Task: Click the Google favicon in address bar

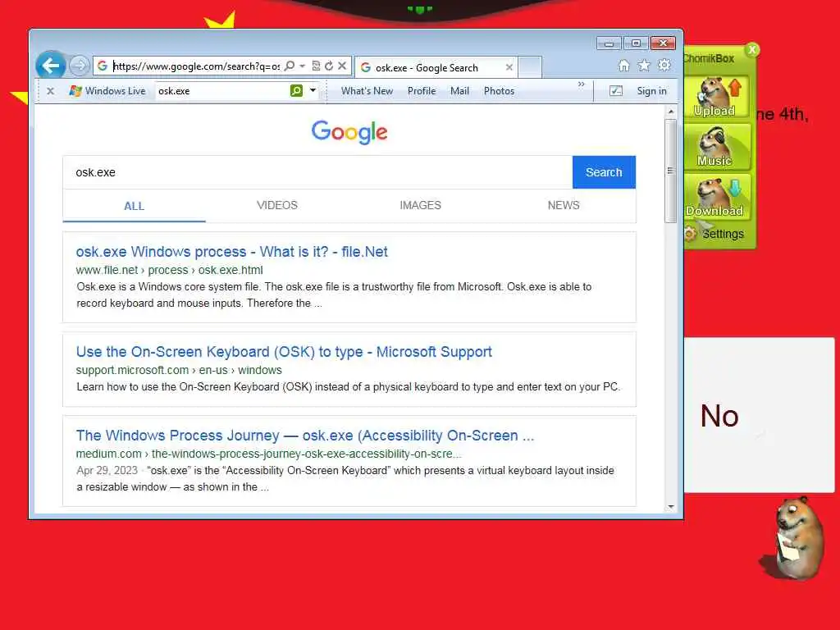Action: pyautogui.click(x=103, y=66)
